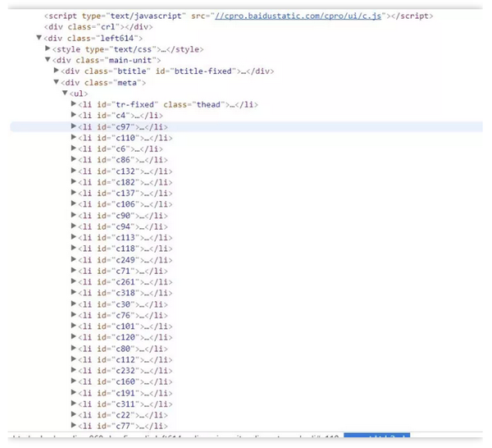
Task: Select the li id c132 row
Action: pyautogui.click(x=125, y=171)
